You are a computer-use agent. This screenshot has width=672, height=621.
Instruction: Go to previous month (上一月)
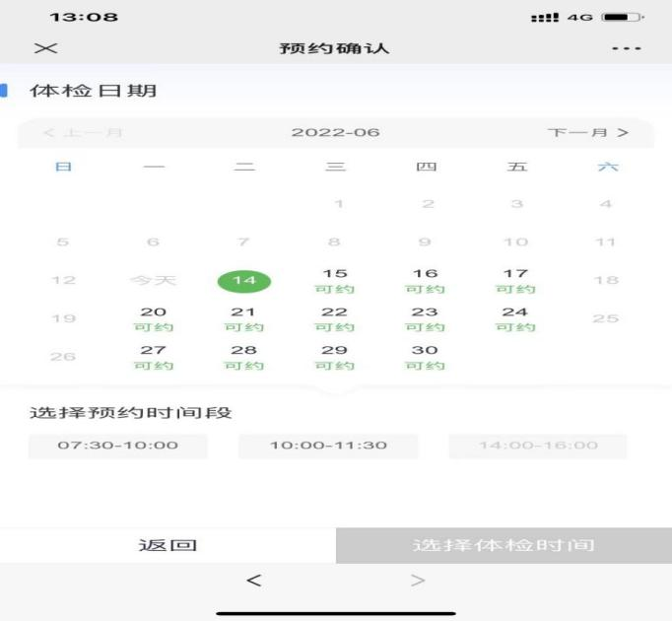click(83, 132)
